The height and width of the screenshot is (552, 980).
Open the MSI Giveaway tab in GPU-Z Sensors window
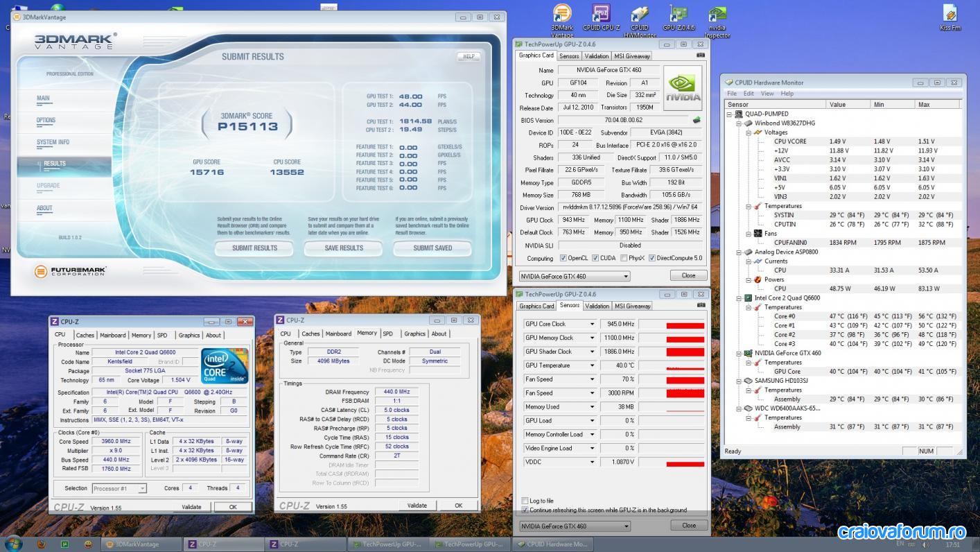point(632,306)
